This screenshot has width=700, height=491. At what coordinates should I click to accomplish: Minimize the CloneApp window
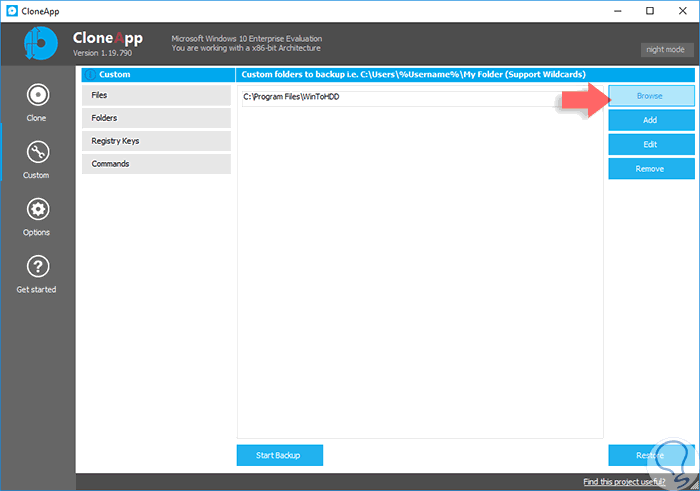coord(618,11)
